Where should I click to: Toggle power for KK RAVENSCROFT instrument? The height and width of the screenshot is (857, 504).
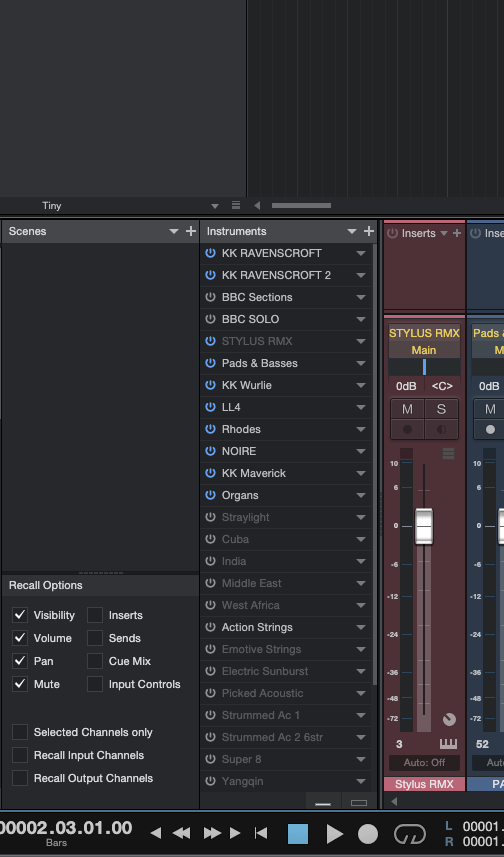coord(210,253)
